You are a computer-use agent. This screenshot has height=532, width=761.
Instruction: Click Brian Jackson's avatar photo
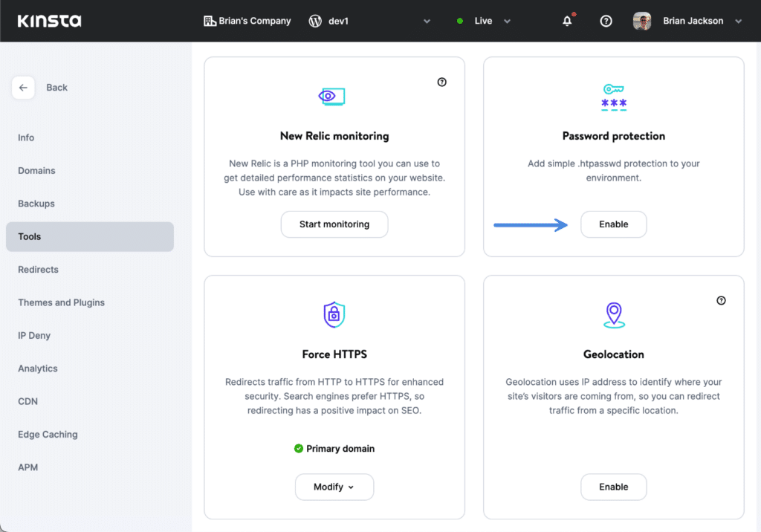coord(641,21)
